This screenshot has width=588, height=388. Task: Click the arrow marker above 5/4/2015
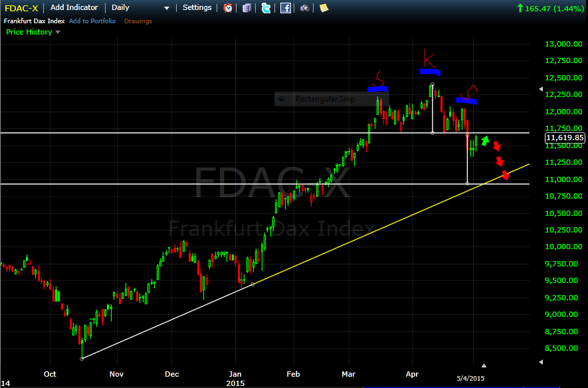tap(484, 365)
